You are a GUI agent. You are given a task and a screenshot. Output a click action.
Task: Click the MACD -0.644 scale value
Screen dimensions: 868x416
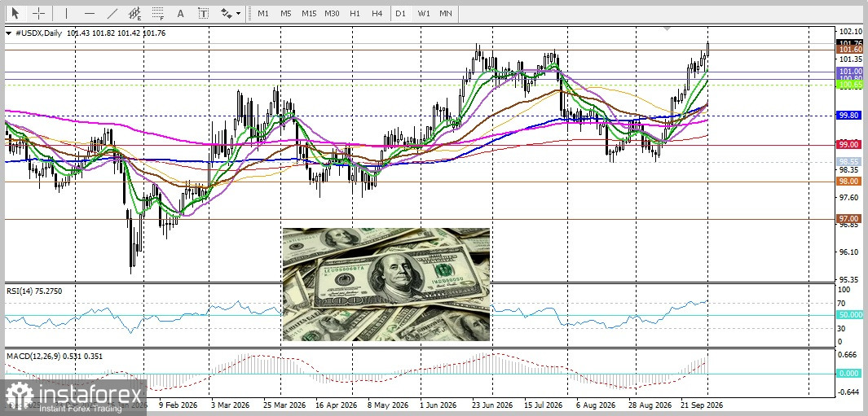848,392
